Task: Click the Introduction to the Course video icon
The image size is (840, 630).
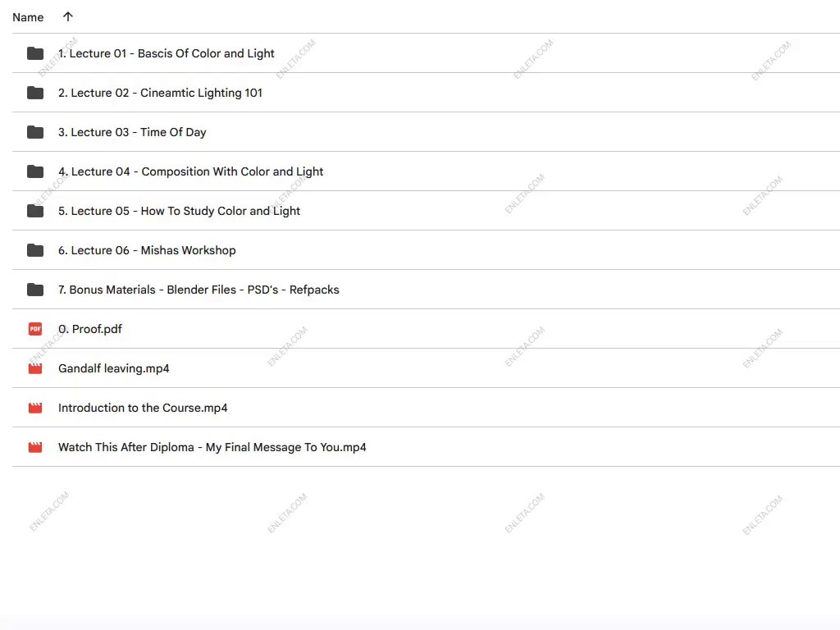Action: [x=35, y=408]
